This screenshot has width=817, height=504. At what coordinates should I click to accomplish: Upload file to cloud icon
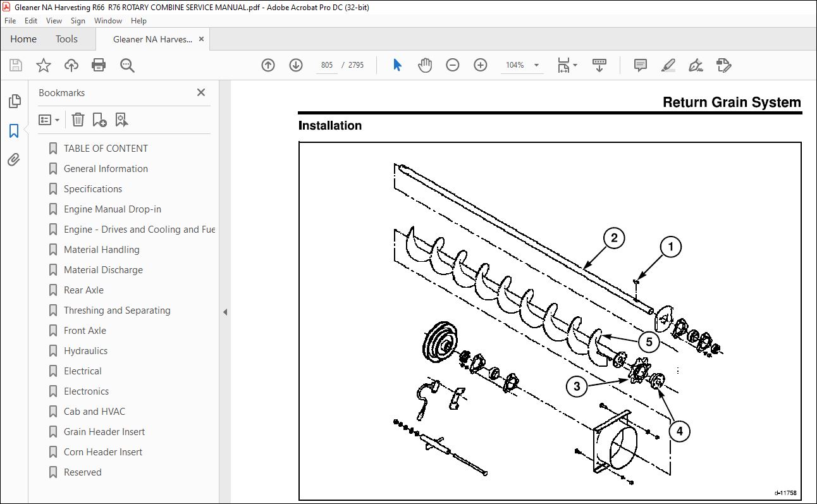pyautogui.click(x=71, y=65)
